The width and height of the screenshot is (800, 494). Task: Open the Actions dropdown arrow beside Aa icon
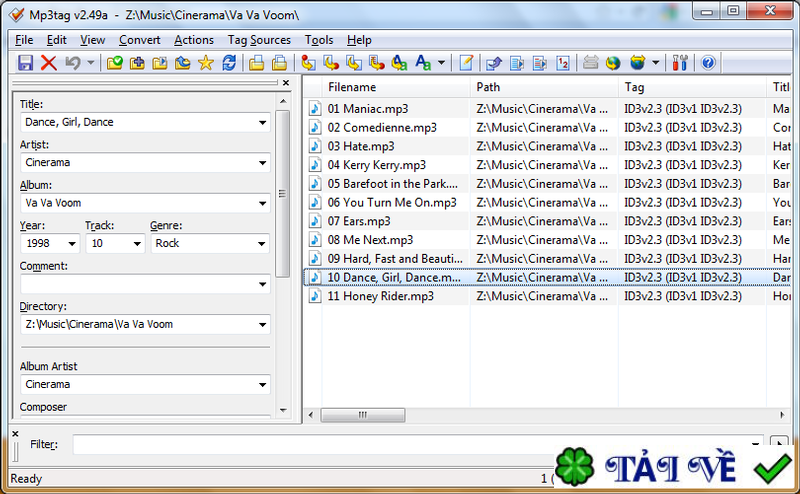pos(441,63)
